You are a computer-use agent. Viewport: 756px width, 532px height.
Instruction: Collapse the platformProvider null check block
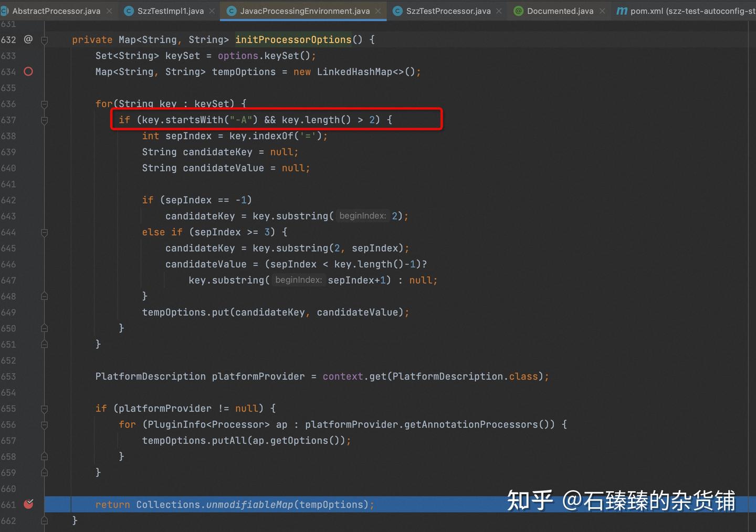[44, 409]
